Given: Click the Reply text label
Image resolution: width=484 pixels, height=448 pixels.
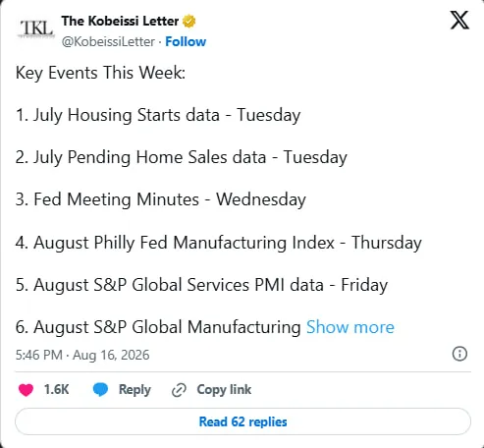Looking at the screenshot, I should [x=134, y=390].
